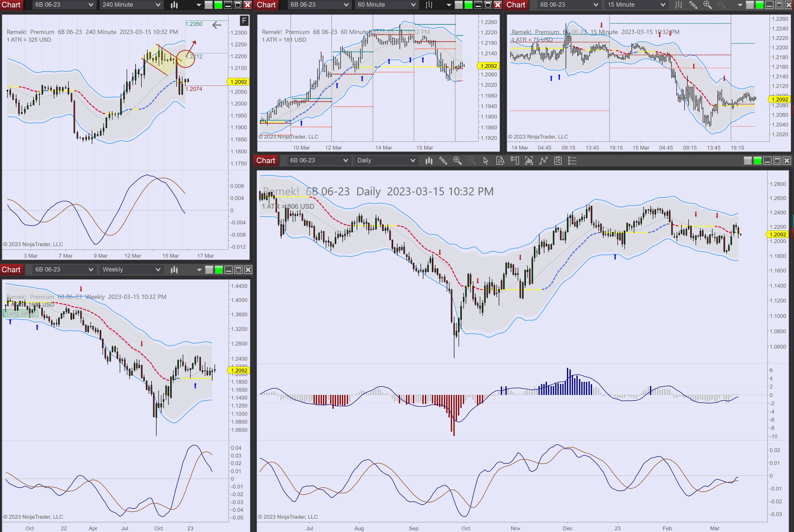The width and height of the screenshot is (794, 532).
Task: Open Data Box icon in Daily chart toolbar
Action: (500, 161)
